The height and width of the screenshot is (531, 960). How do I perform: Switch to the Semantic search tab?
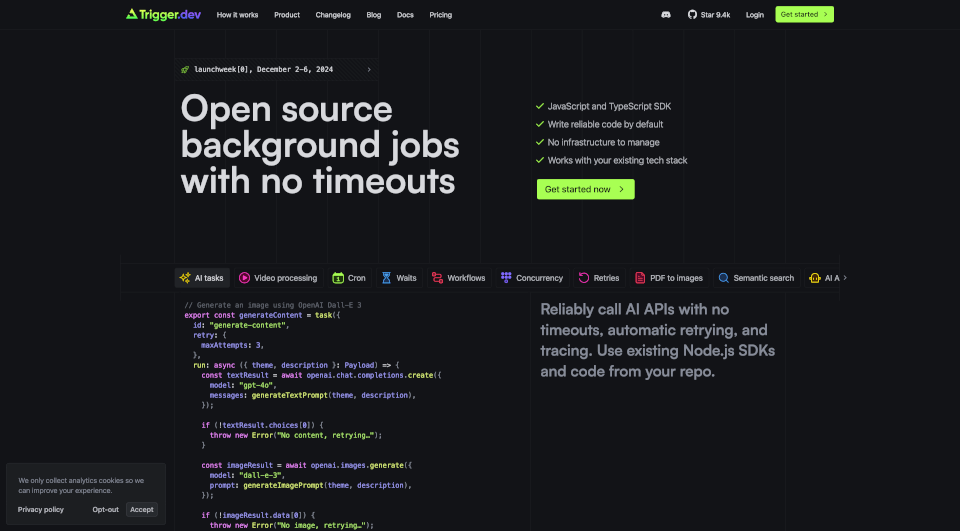[x=756, y=278]
